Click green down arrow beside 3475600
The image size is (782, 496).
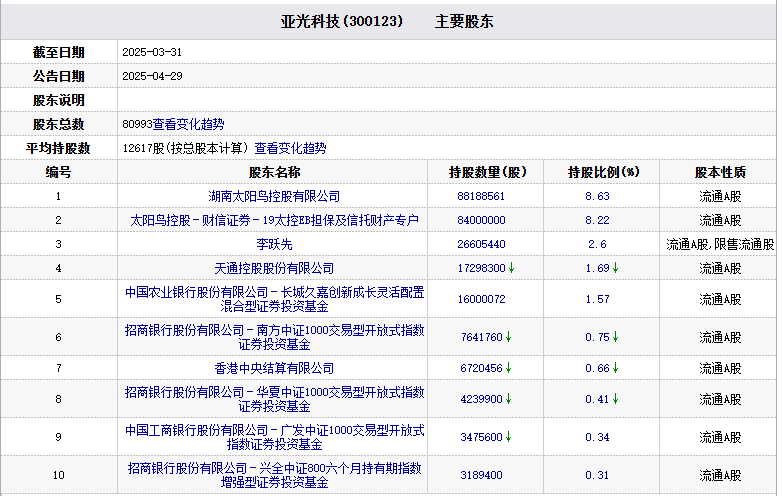(x=509, y=437)
